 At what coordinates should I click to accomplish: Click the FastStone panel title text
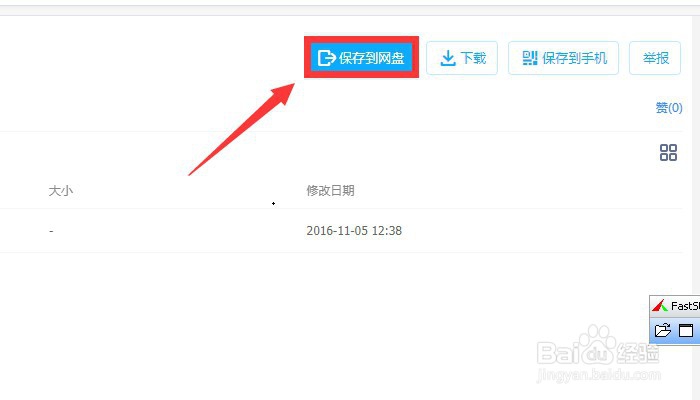[685, 306]
